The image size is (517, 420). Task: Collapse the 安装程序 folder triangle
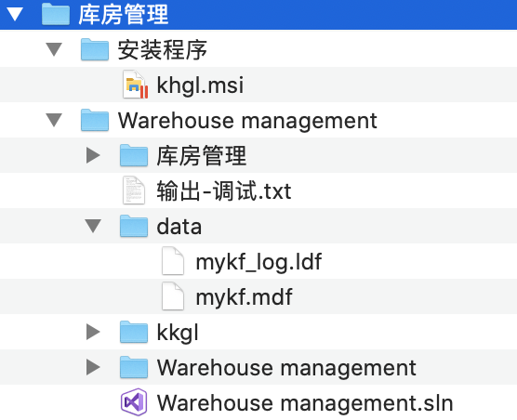tap(54, 49)
